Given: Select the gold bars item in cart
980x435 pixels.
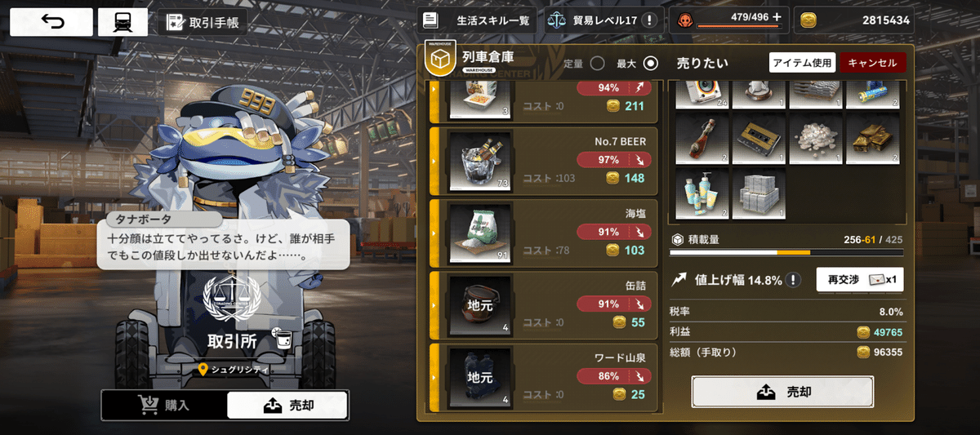Looking at the screenshot, I should pyautogui.click(x=871, y=140).
